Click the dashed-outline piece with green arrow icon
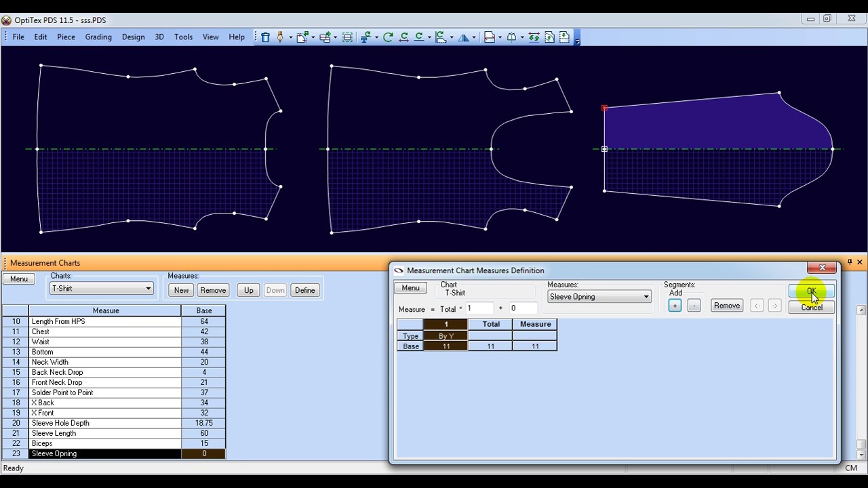The height and width of the screenshot is (488, 868). tap(564, 37)
